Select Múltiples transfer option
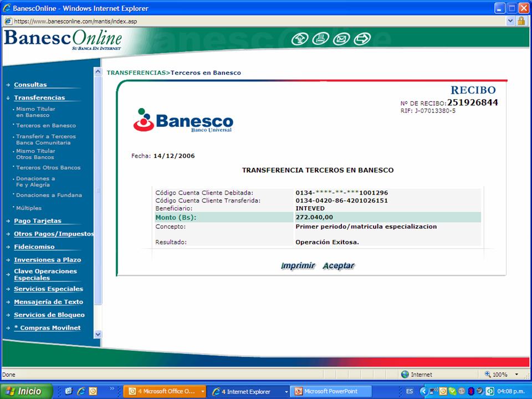 28,208
